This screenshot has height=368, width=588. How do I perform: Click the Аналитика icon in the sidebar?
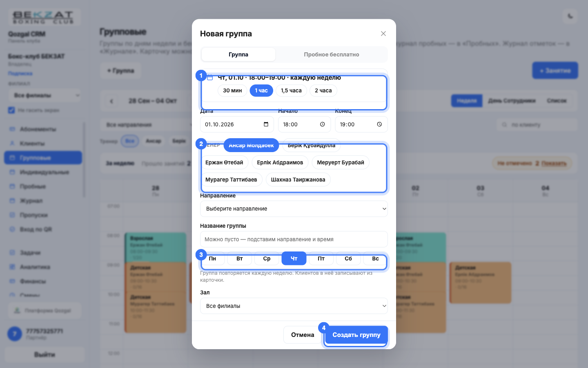coord(12,267)
